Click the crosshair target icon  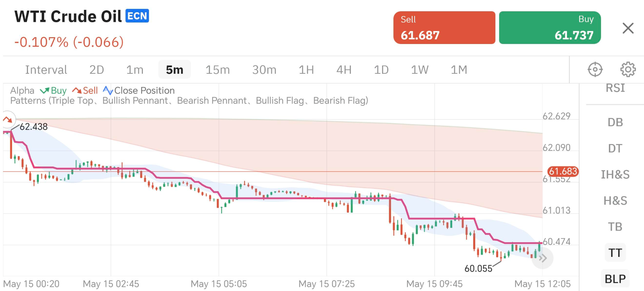tap(595, 70)
